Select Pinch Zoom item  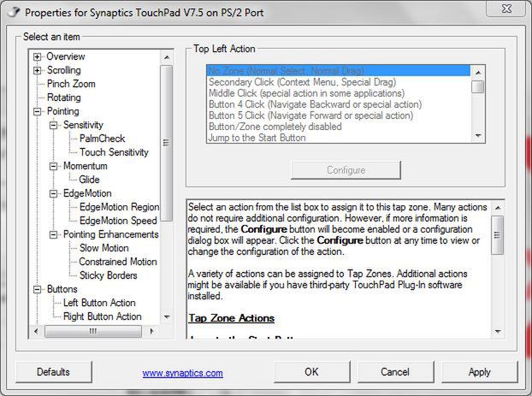click(x=71, y=84)
